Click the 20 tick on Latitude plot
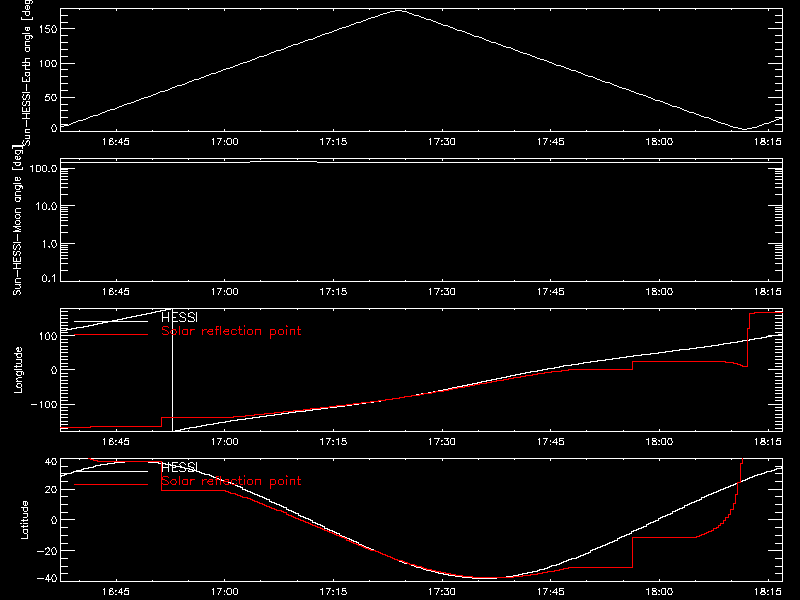Viewport: 800px width, 600px height. pyautogui.click(x=51, y=490)
